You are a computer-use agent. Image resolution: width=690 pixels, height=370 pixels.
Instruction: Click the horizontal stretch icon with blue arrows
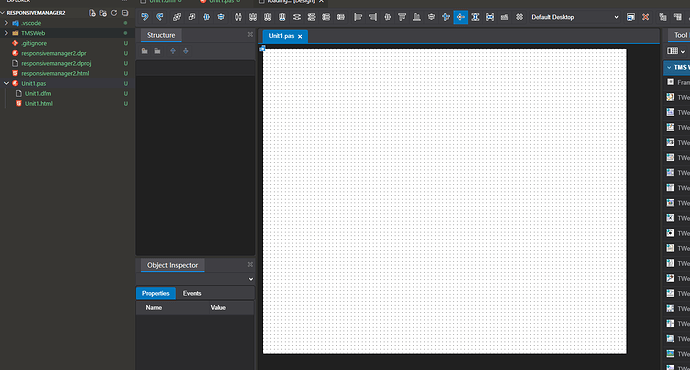click(490, 17)
